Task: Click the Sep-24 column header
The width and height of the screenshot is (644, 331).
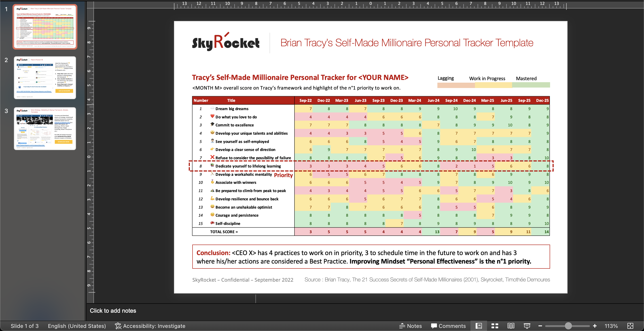Action: (x=451, y=100)
